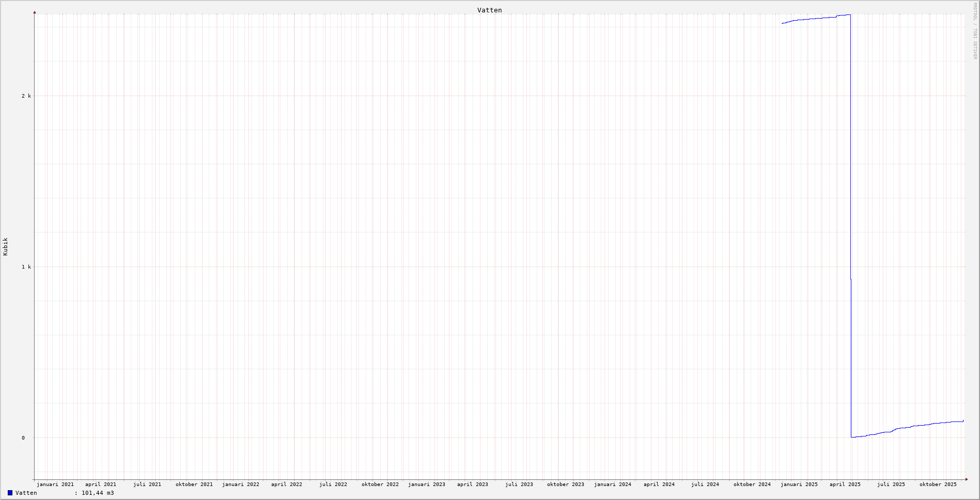Viewport: 980px width, 500px height.
Task: Click the vertical blue drop line in April 2025
Action: 851,155
